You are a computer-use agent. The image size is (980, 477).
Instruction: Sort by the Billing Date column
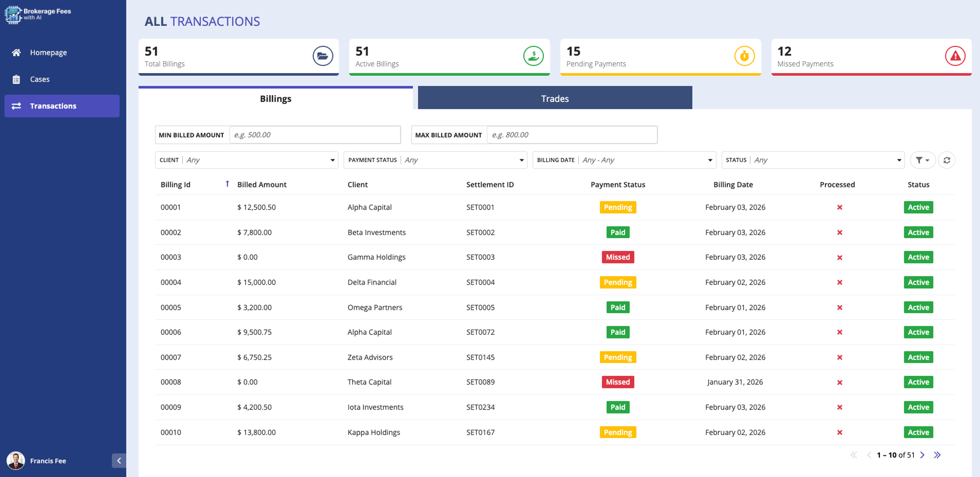(x=733, y=185)
